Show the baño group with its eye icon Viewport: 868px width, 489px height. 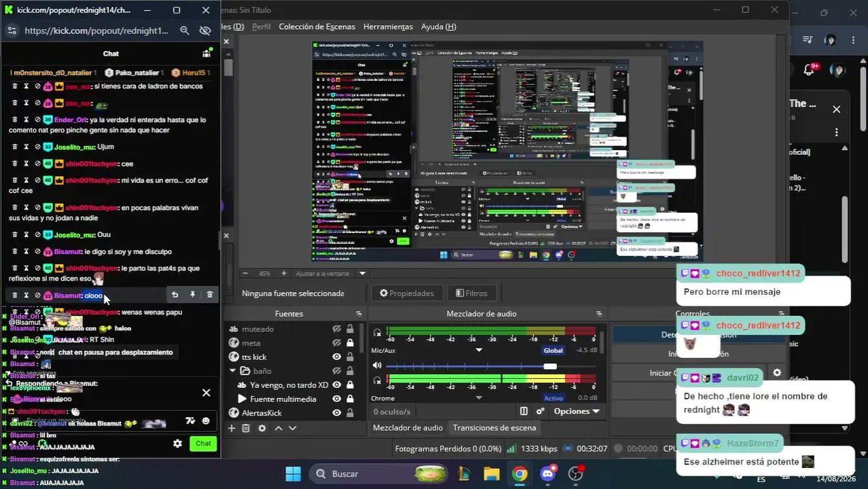pyautogui.click(x=336, y=371)
